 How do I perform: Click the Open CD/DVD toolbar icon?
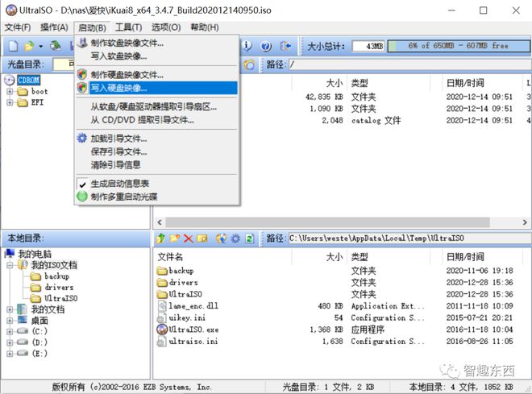[x=56, y=46]
